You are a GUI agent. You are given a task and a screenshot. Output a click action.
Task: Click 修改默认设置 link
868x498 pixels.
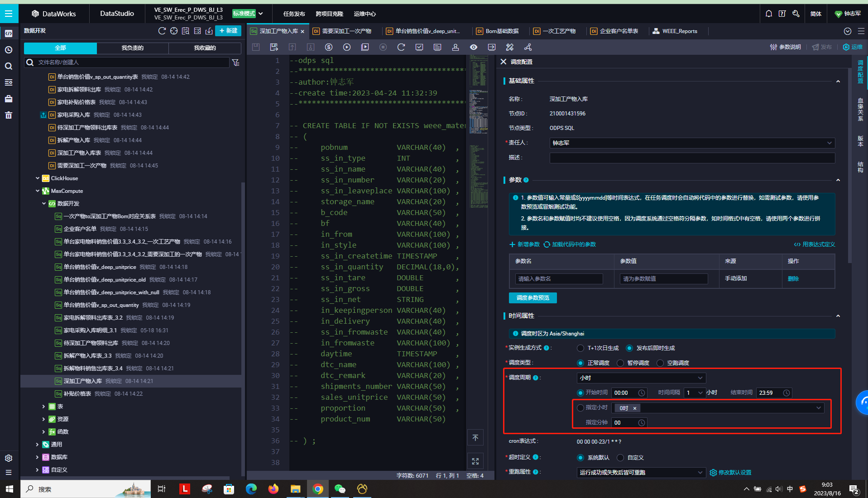pos(730,473)
